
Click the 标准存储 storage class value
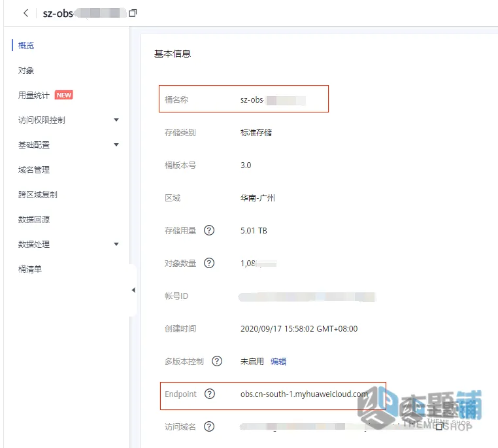click(x=256, y=133)
